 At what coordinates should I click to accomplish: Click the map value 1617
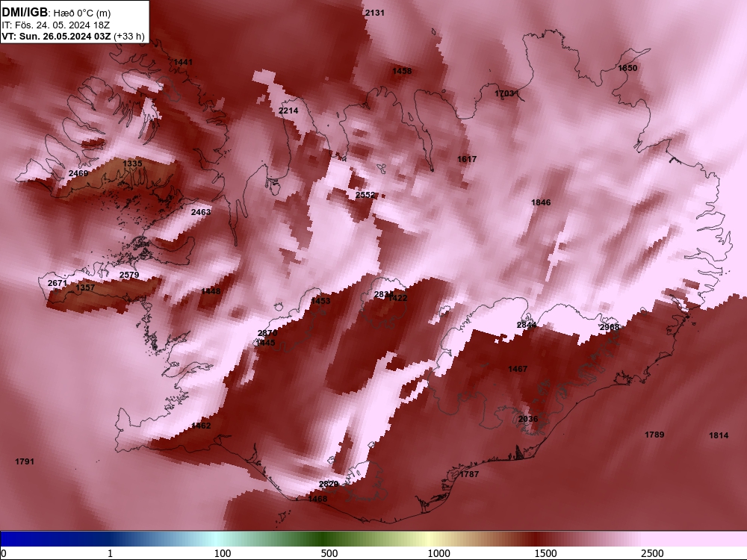[x=467, y=159]
